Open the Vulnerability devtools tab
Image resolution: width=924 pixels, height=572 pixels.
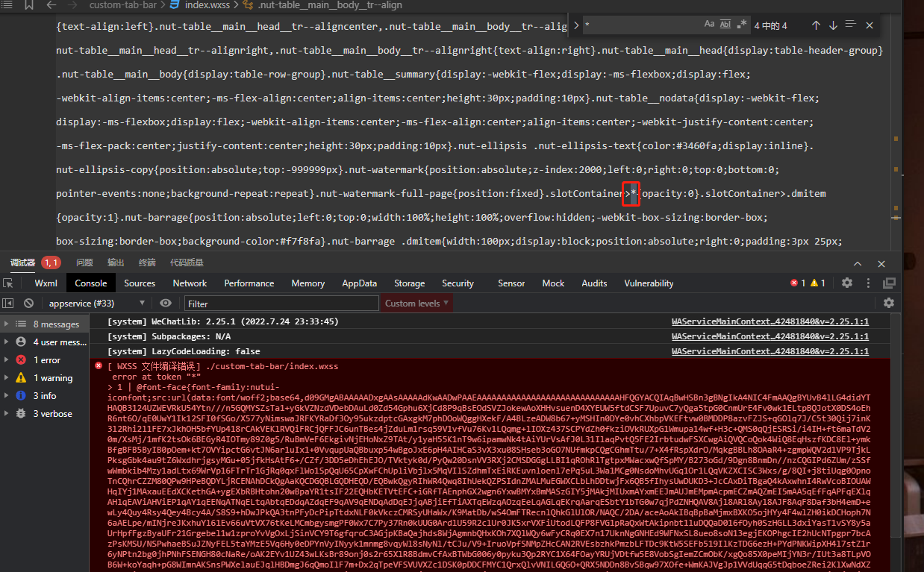click(x=649, y=283)
